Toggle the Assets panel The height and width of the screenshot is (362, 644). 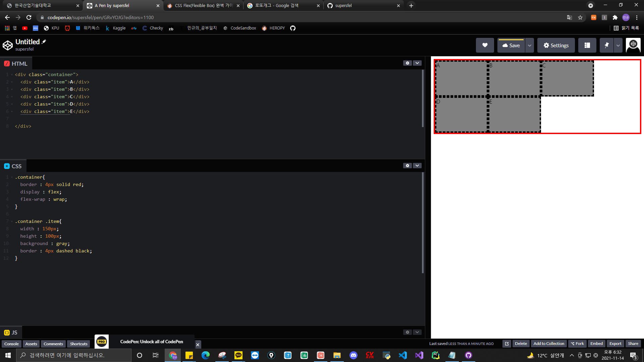[31, 344]
